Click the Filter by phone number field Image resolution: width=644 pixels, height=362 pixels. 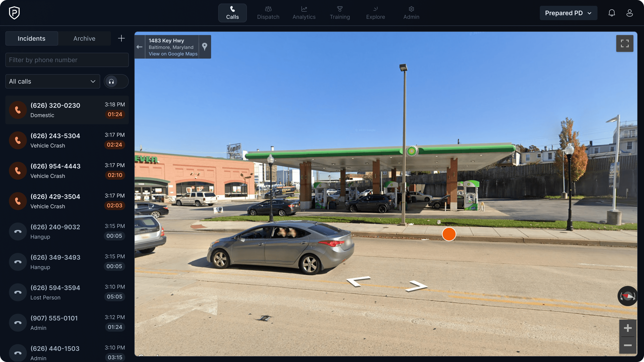tap(67, 60)
